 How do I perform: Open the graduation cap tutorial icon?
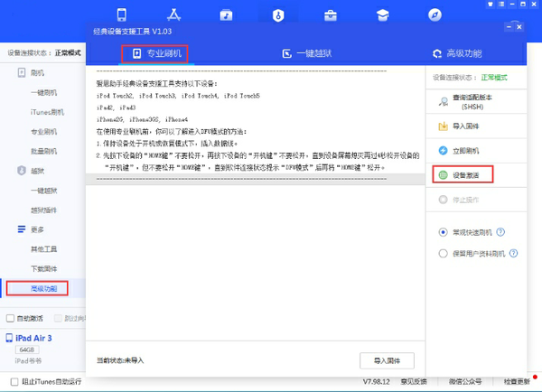pos(383,15)
